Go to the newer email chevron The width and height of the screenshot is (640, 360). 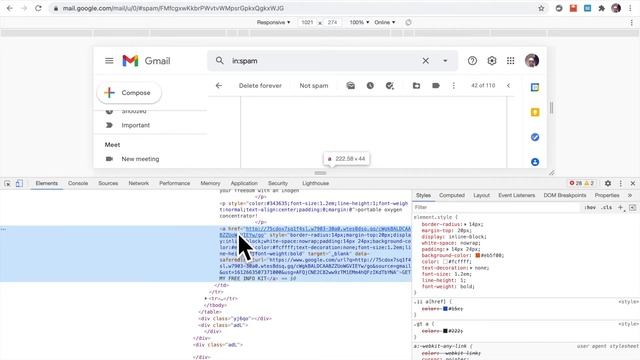tap(509, 85)
